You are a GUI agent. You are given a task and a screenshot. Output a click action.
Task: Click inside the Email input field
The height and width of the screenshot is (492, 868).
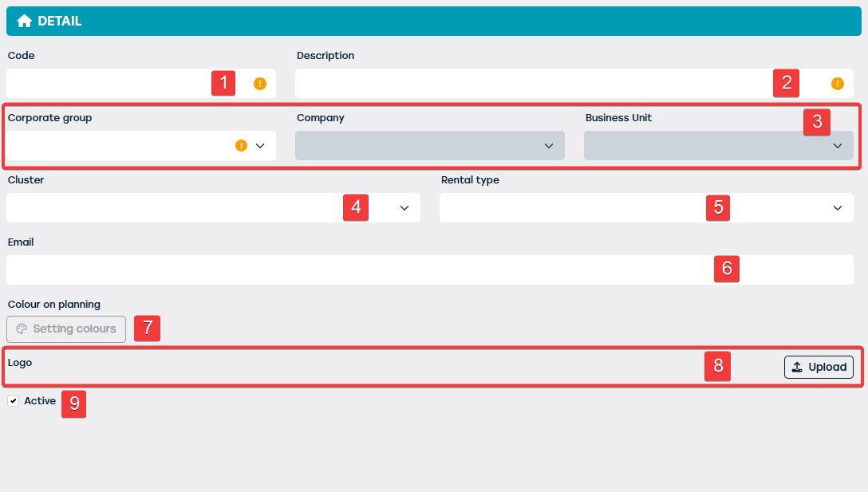(x=430, y=270)
